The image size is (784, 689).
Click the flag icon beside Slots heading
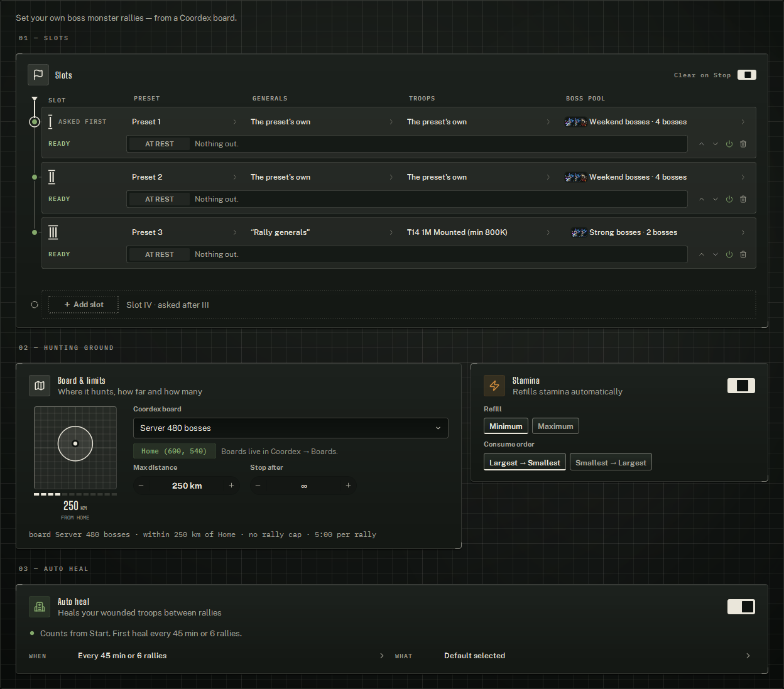point(38,75)
